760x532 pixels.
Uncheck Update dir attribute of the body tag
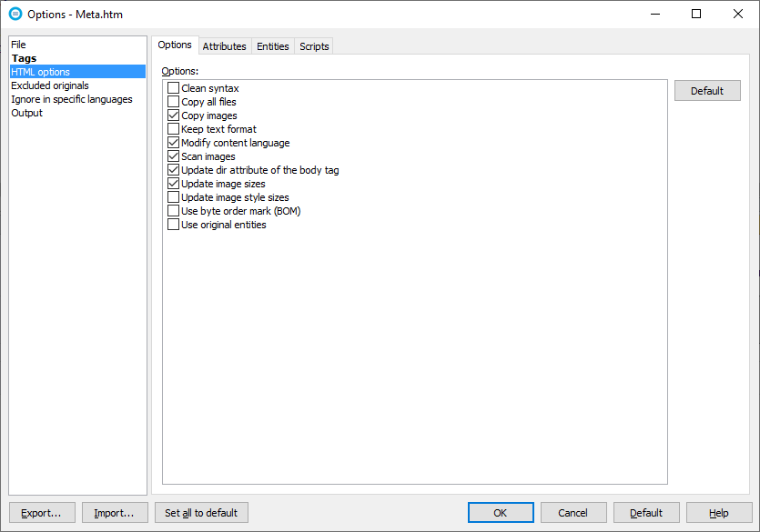click(x=173, y=170)
